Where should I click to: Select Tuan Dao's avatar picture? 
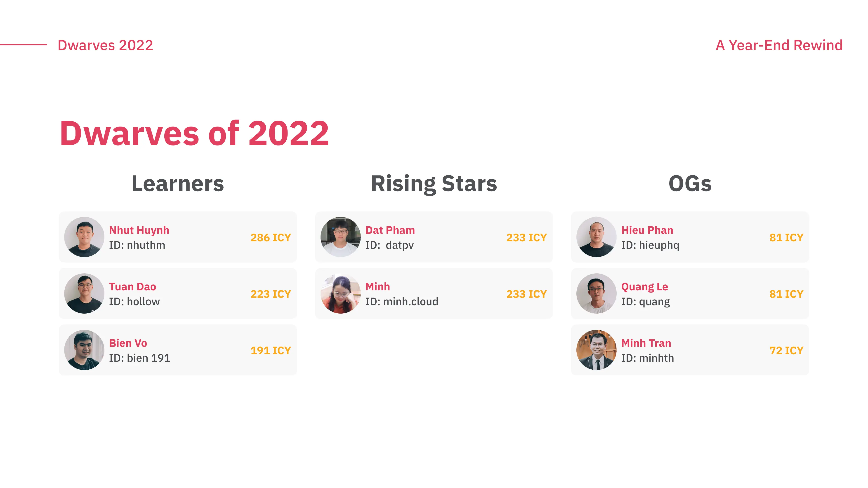coord(84,294)
